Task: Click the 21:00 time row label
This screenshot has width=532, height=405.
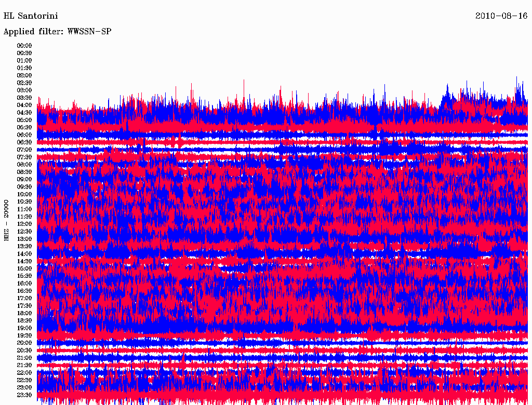Action: (x=24, y=358)
